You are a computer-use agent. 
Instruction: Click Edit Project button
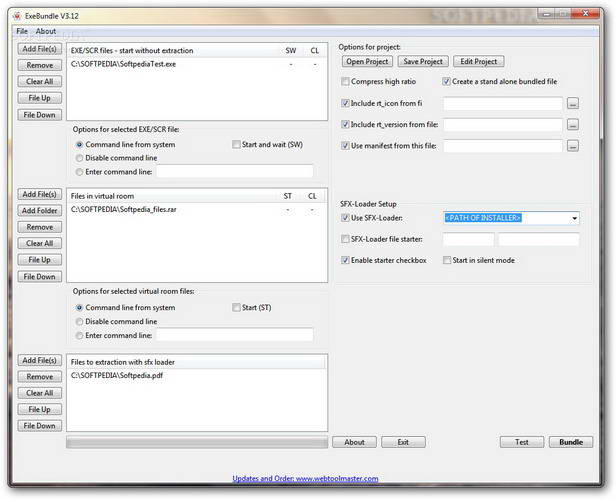coord(478,62)
